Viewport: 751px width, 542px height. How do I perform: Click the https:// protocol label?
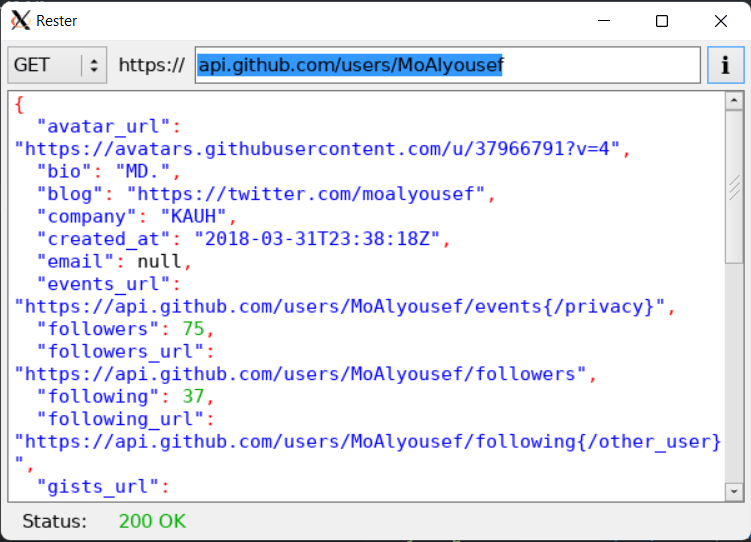tap(151, 65)
